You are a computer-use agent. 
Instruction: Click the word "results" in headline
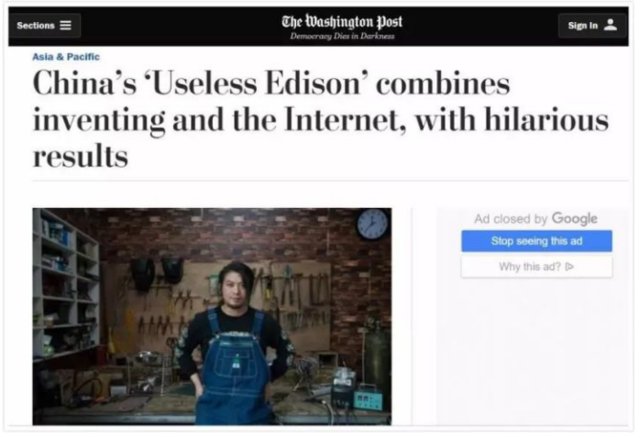pos(80,156)
